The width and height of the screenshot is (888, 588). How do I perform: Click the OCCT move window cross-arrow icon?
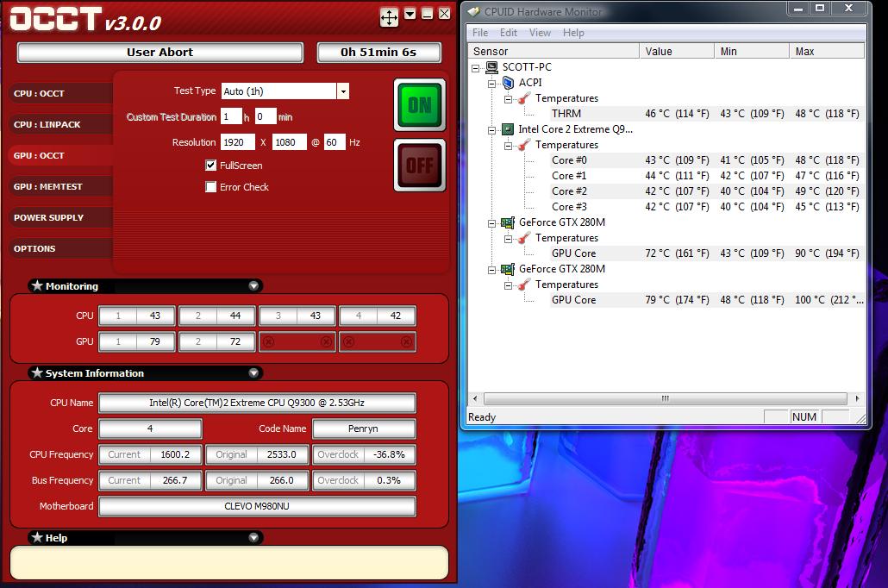[389, 17]
